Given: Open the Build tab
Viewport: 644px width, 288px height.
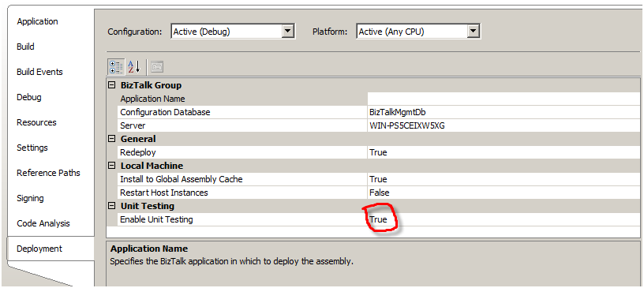Looking at the screenshot, I should (x=25, y=47).
